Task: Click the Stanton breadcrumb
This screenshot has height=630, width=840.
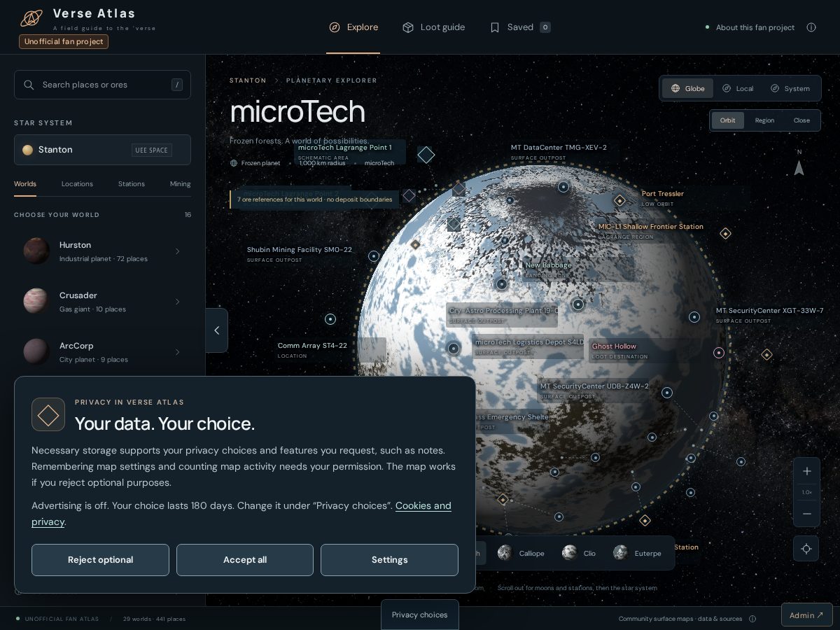Action: click(x=248, y=80)
